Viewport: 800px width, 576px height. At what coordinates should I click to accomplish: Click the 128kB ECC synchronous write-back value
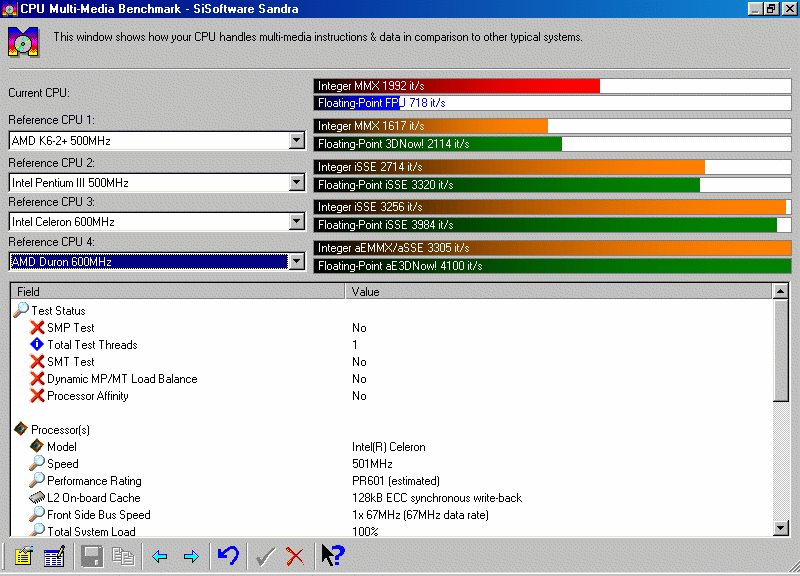click(437, 498)
